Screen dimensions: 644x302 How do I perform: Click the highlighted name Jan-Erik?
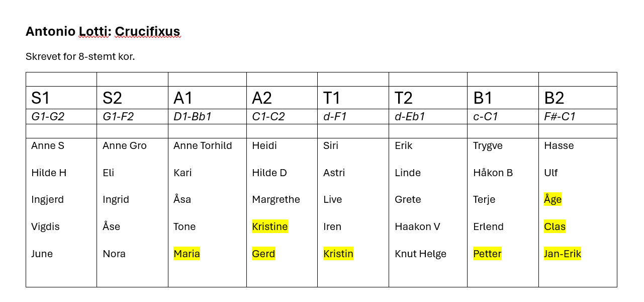coord(563,254)
